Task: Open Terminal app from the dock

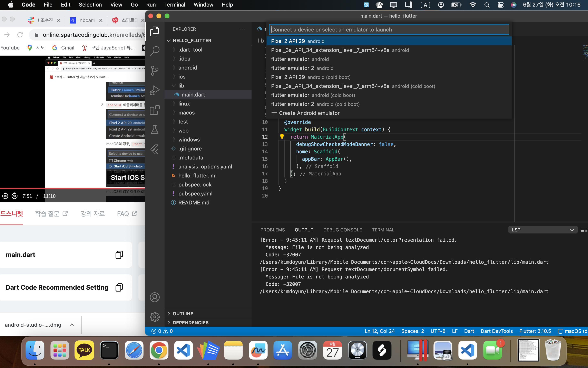Action: tap(109, 350)
